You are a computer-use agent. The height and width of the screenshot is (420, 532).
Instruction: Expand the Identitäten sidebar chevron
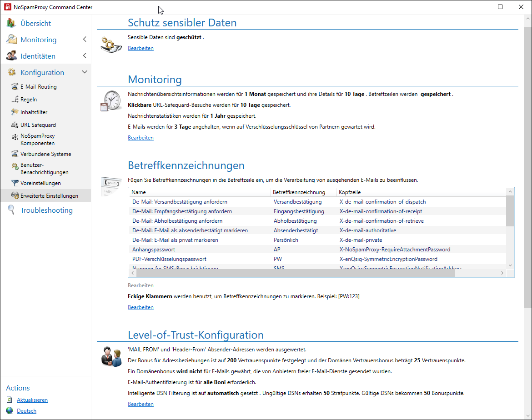click(85, 55)
